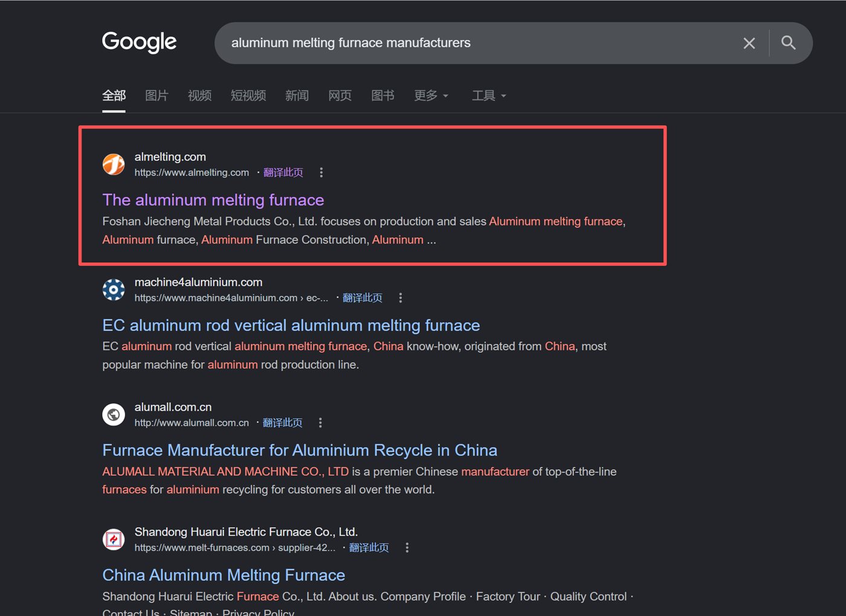The image size is (846, 616).
Task: Click 翻译此页 next to machine4aluminium.com URL
Action: (x=363, y=298)
